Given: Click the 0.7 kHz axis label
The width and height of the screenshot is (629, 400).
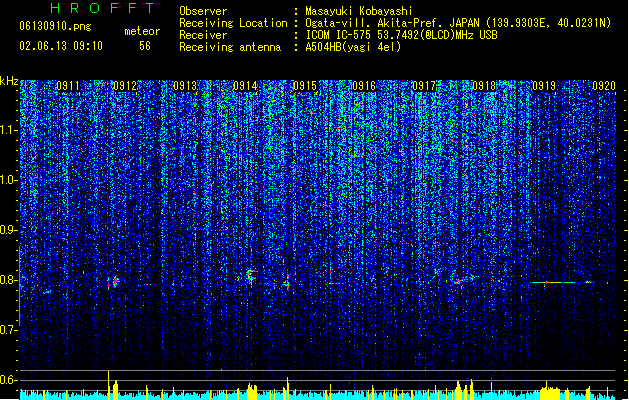Looking at the screenshot, I should click(x=9, y=330).
